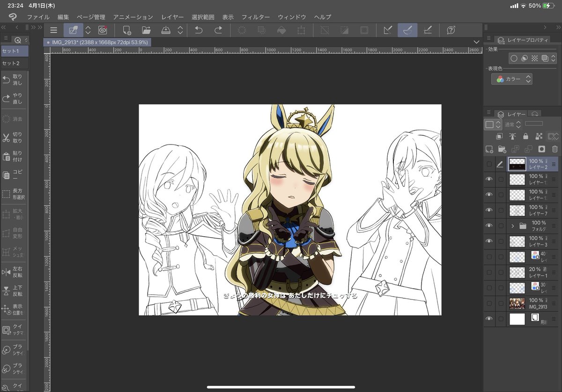Click Redo (やり直し) in quick access
The height and width of the screenshot is (392, 562).
pyautogui.click(x=13, y=98)
